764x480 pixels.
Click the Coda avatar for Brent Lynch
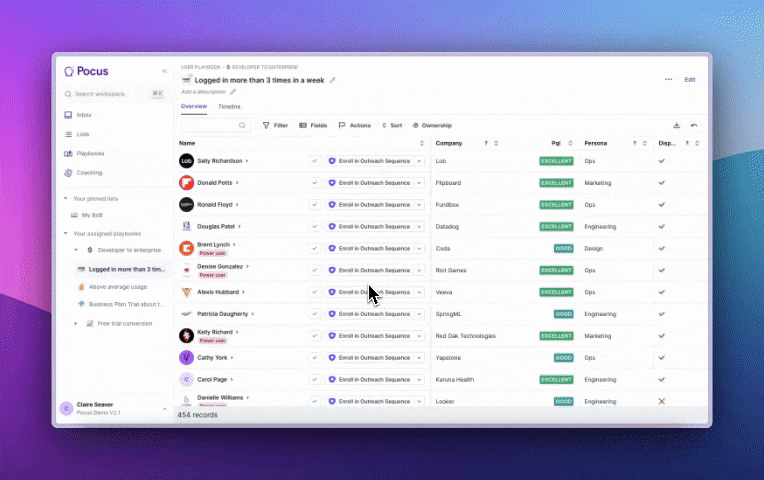(x=187, y=249)
